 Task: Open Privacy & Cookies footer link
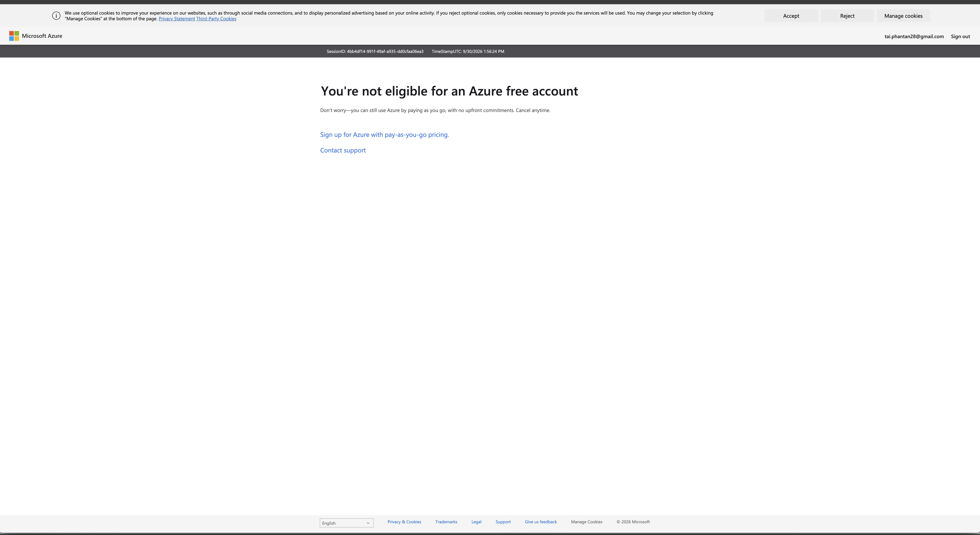[x=404, y=522]
